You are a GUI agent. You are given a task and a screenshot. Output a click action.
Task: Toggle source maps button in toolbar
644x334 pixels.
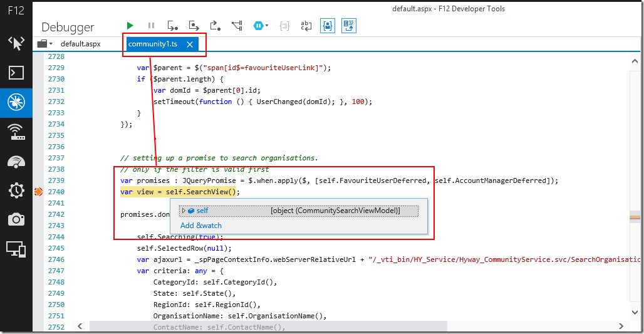coord(348,26)
